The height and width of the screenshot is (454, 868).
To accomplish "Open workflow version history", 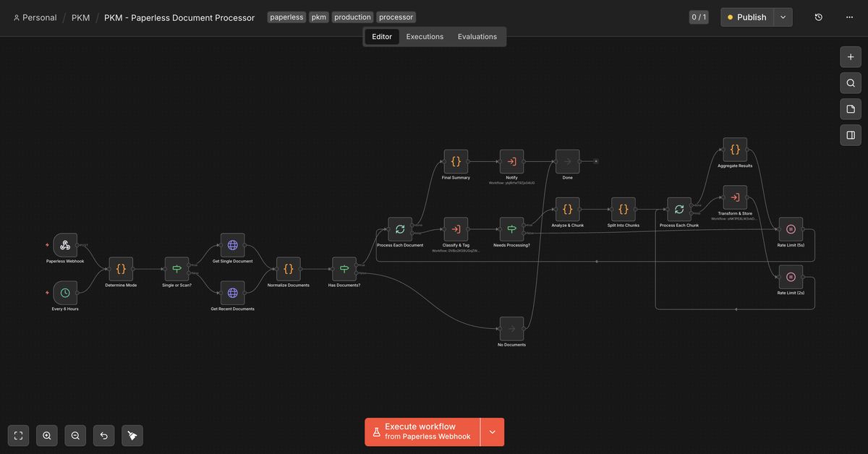I will 818,16.
